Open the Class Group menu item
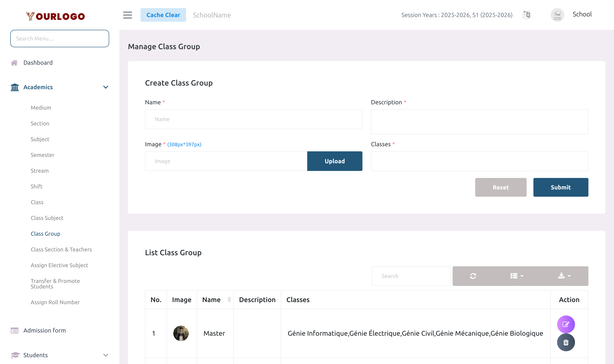614x364 pixels. point(45,234)
